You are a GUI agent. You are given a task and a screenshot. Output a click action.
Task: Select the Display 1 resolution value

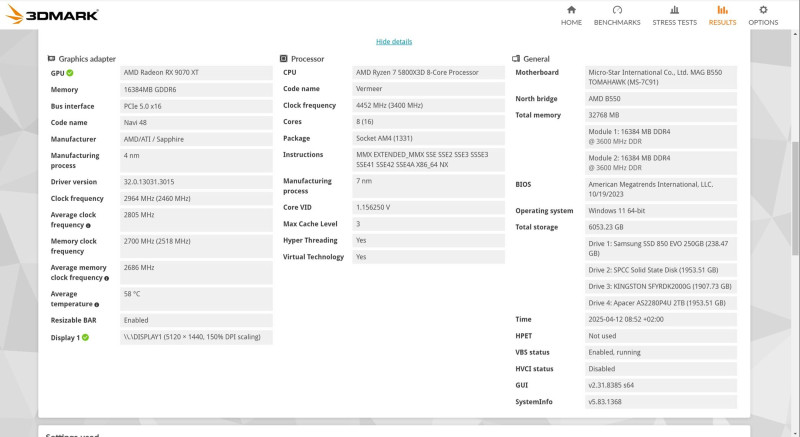196,337
